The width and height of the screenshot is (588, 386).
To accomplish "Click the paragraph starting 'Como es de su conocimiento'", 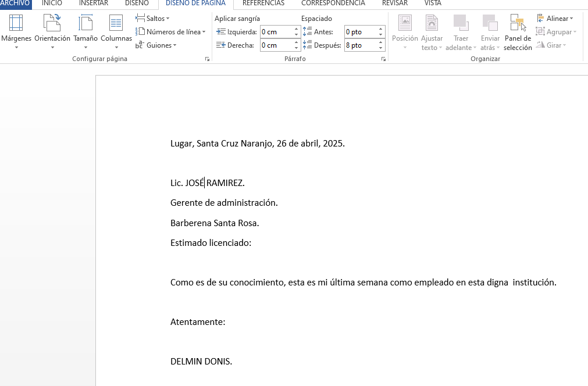I will (x=364, y=283).
